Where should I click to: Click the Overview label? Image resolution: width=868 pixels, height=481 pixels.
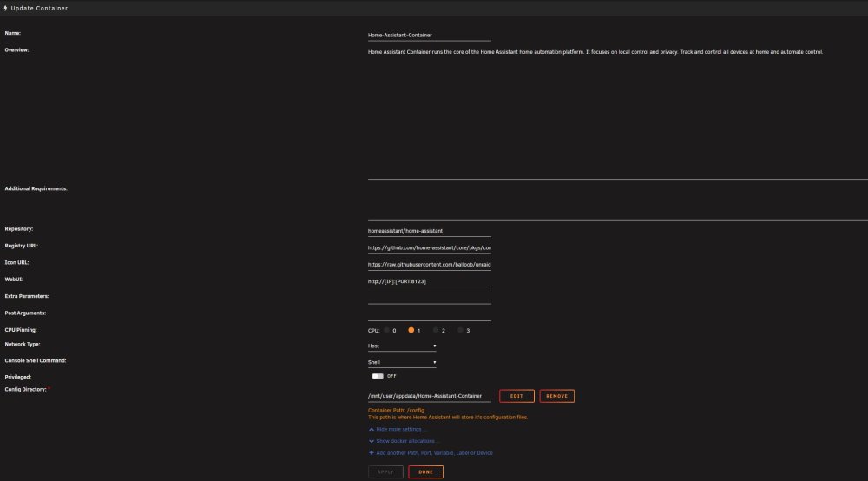click(x=16, y=49)
